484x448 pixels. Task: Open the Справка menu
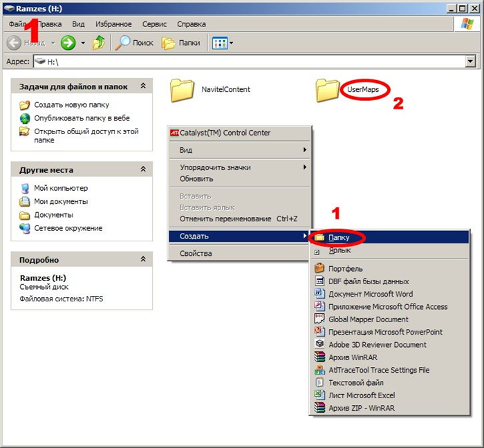pyautogui.click(x=192, y=24)
